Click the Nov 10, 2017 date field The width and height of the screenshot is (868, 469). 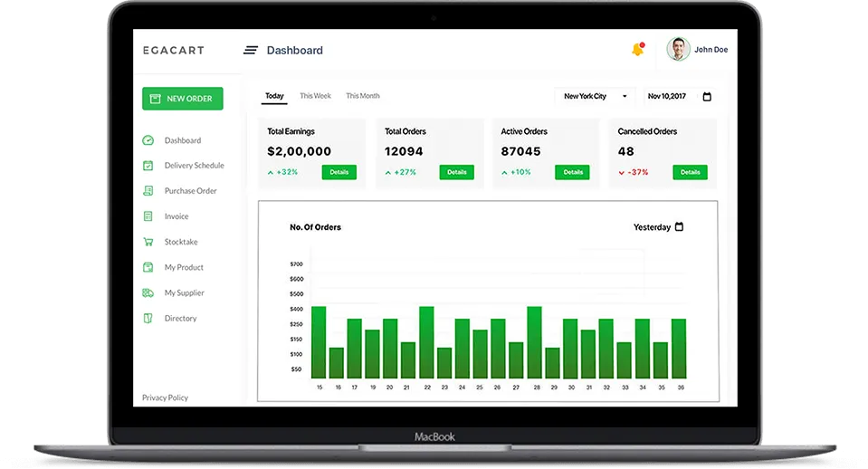click(679, 96)
